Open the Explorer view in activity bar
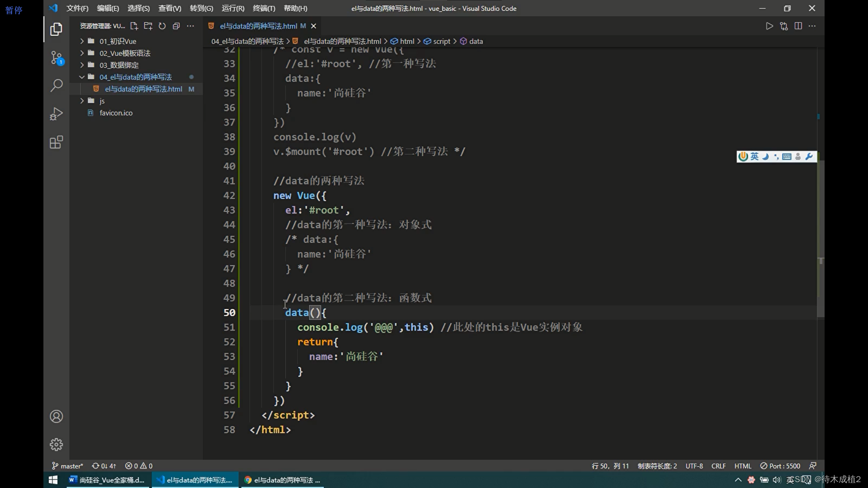The width and height of the screenshot is (868, 488). (56, 29)
